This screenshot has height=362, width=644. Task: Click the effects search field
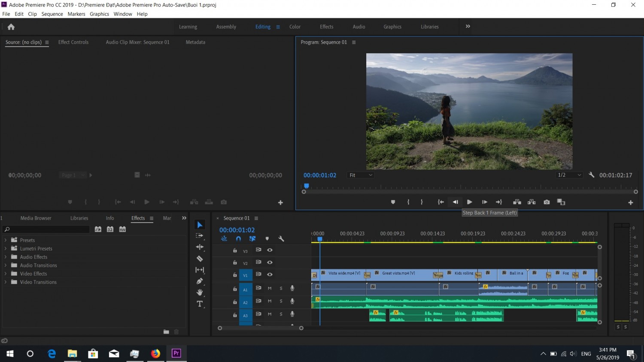pyautogui.click(x=46, y=229)
